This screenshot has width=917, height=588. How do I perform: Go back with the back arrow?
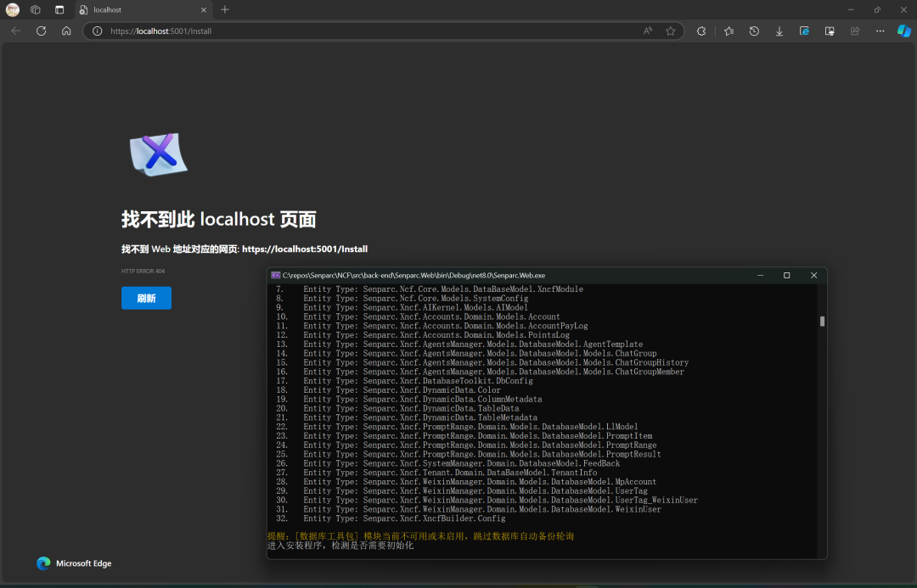[x=16, y=31]
